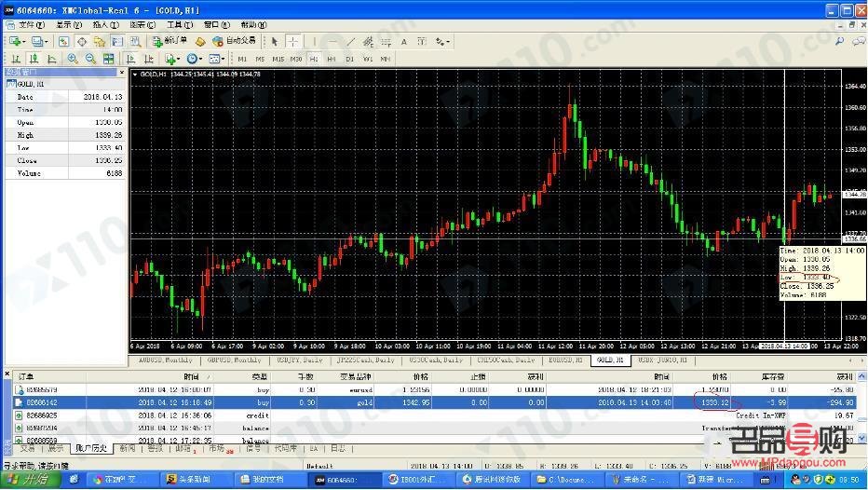Image resolution: width=868 pixels, height=490 pixels.
Task: Click the zoom in magnifier icon
Action: [x=73, y=59]
